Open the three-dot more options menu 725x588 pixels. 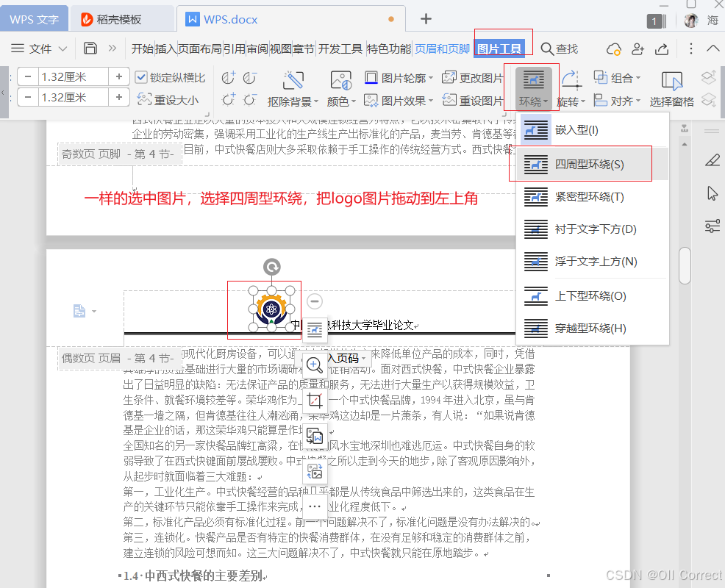690,49
